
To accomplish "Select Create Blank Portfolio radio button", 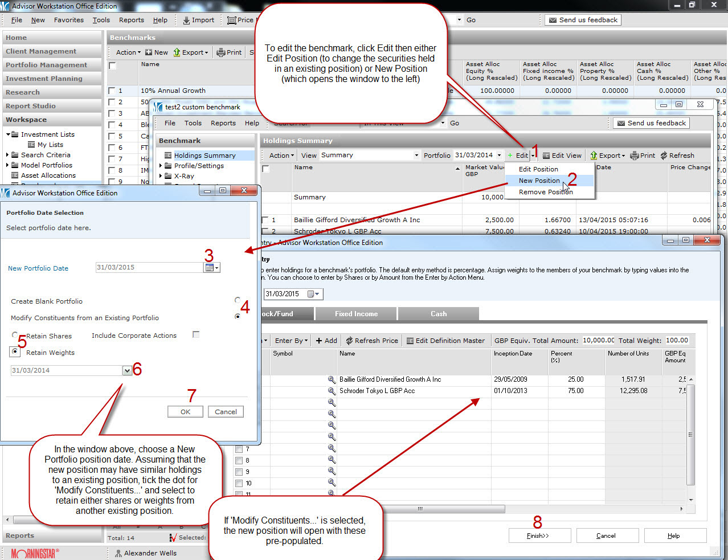I will click(238, 300).
